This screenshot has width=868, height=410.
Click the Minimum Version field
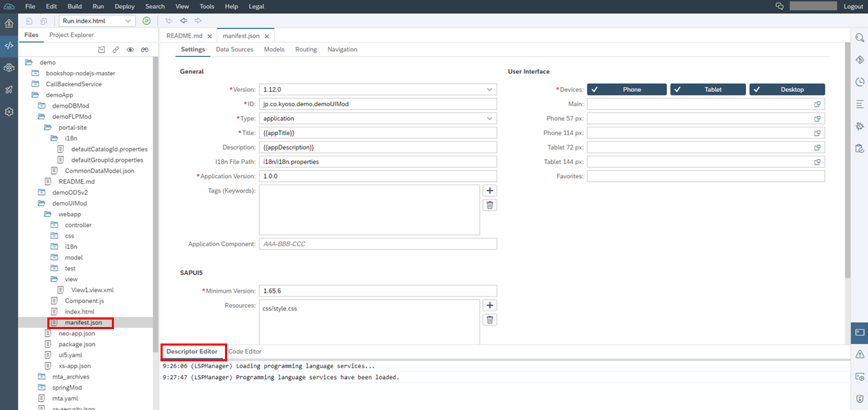[378, 291]
